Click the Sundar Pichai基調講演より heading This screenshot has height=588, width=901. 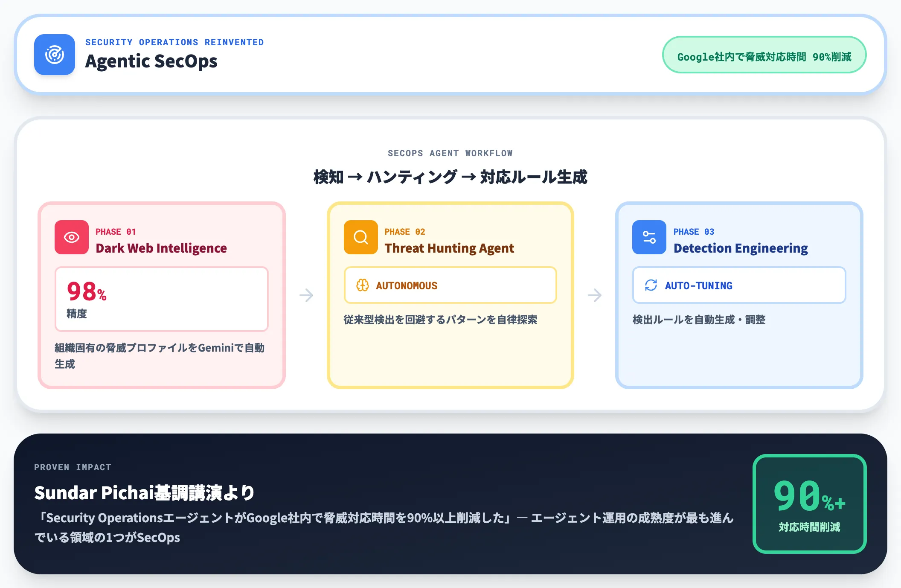tap(144, 493)
